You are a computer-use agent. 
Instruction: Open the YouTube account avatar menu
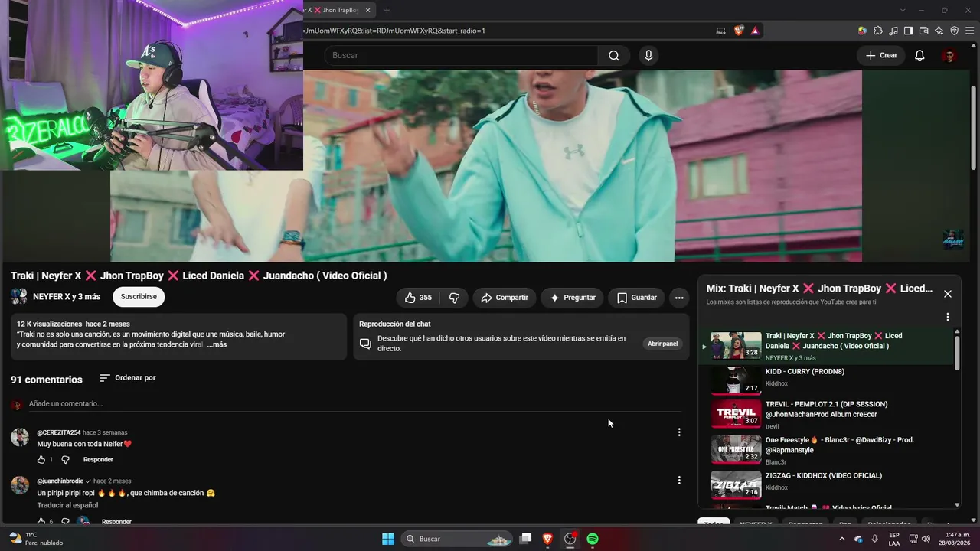949,55
